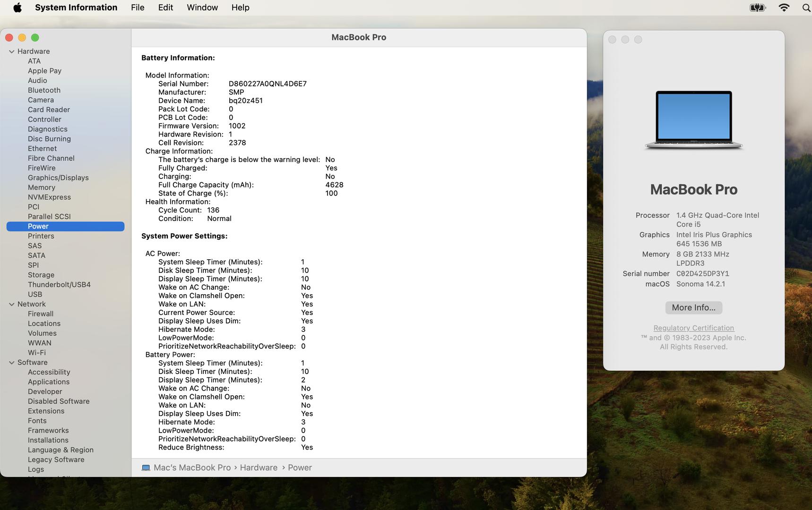Select Ethernet in the sidebar
Viewport: 812px width, 510px height.
[x=42, y=148]
